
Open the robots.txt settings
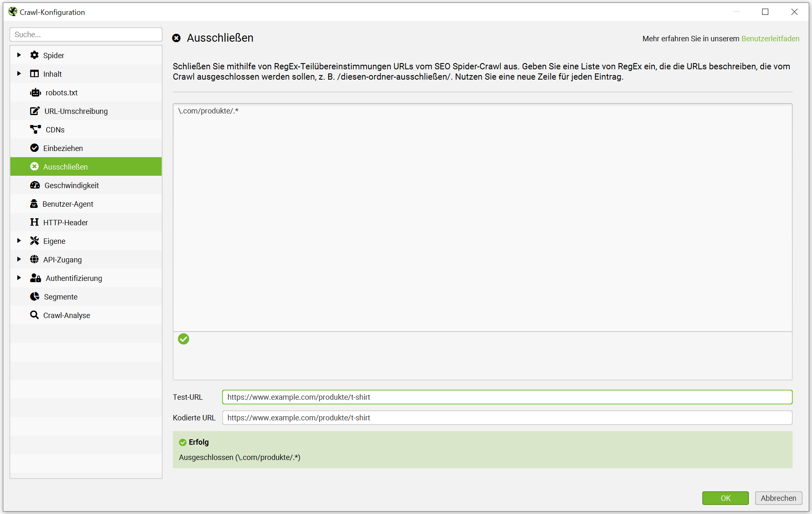[86, 92]
